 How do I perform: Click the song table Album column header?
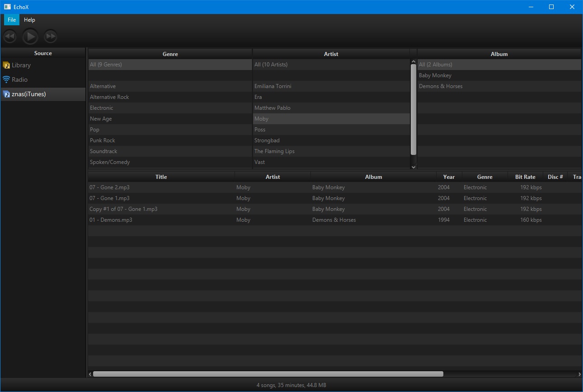[373, 177]
